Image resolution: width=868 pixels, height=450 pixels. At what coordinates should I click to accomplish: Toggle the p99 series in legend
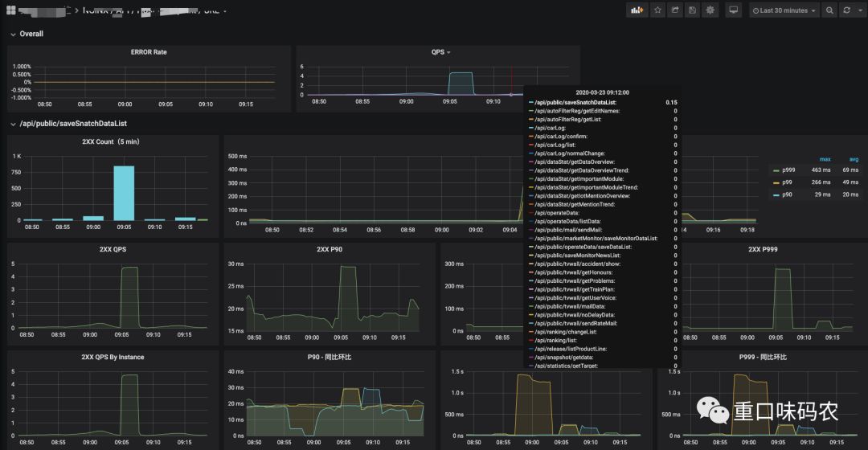[787, 182]
